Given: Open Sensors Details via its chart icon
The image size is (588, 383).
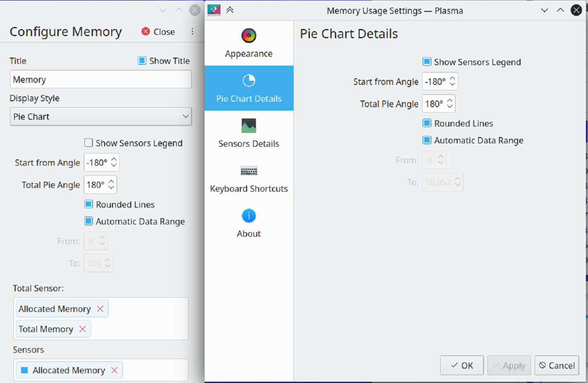Looking at the screenshot, I should click(249, 125).
